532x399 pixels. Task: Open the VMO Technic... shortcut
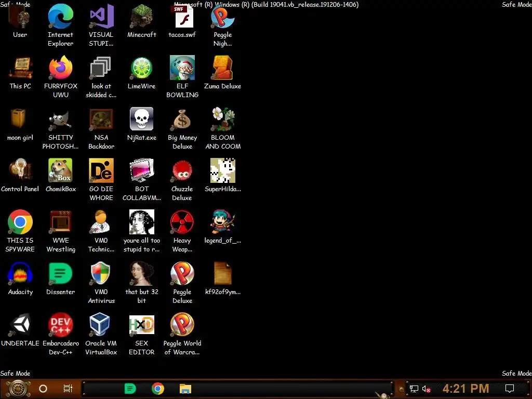pyautogui.click(x=101, y=222)
